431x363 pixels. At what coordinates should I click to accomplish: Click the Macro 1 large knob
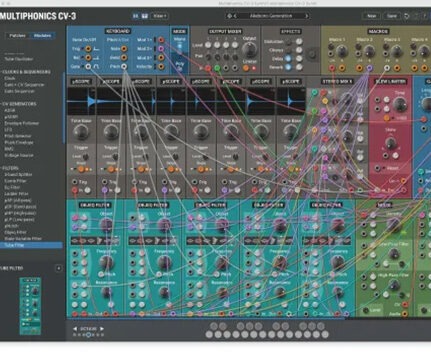[342, 51]
